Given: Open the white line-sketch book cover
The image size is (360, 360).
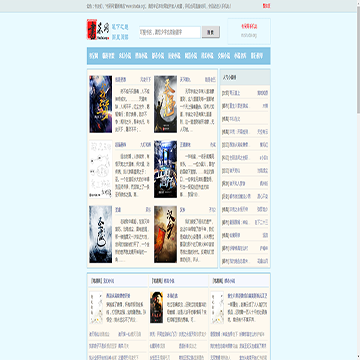Looking at the screenshot, I should [101, 169].
